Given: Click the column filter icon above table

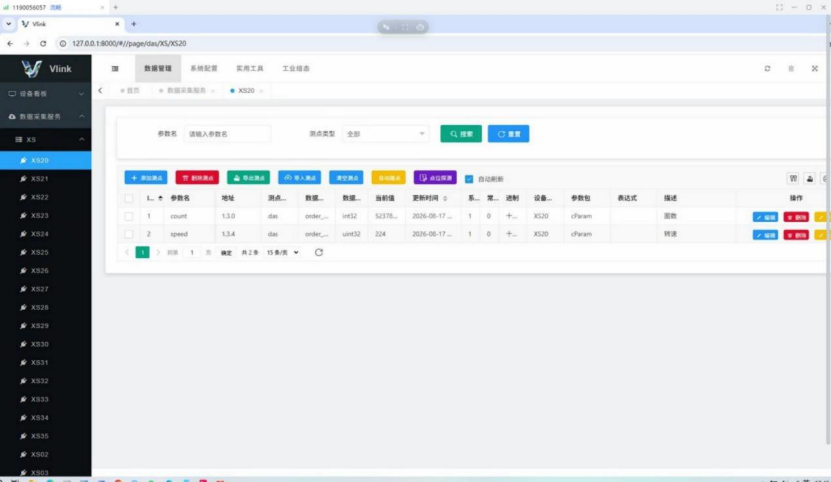Looking at the screenshot, I should 793,179.
